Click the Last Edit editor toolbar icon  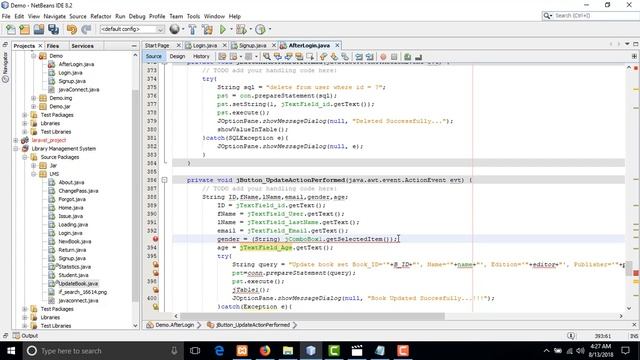[222, 57]
